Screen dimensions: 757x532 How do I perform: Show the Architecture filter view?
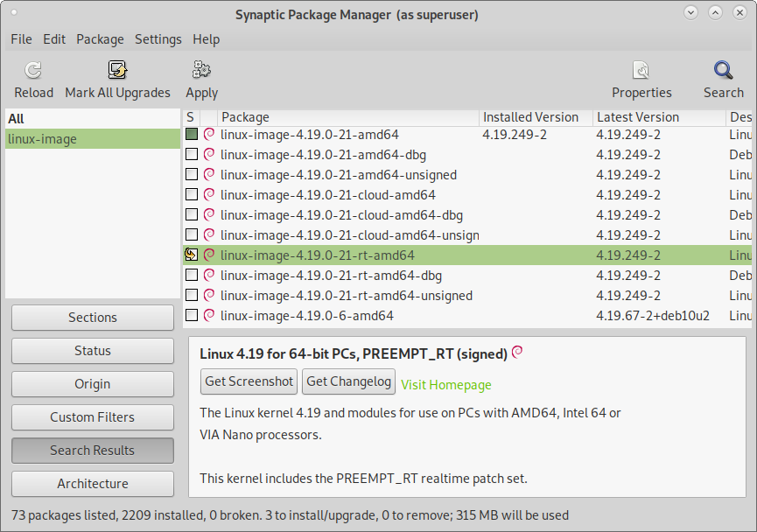92,484
